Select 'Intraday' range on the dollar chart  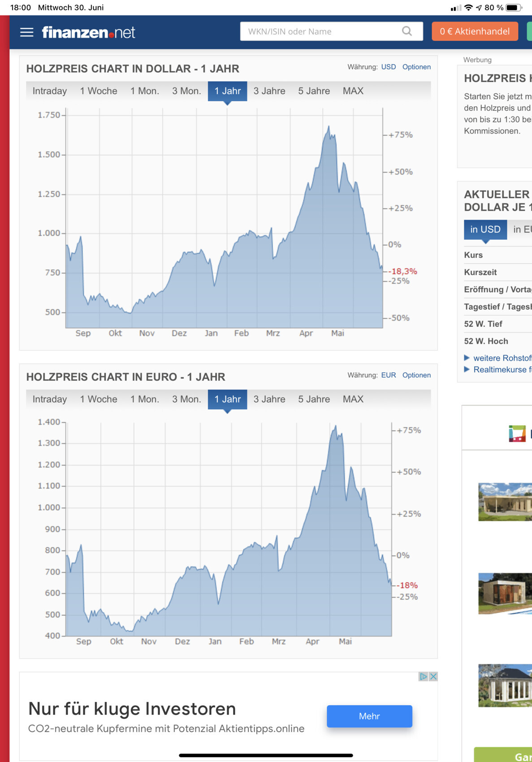pos(50,91)
